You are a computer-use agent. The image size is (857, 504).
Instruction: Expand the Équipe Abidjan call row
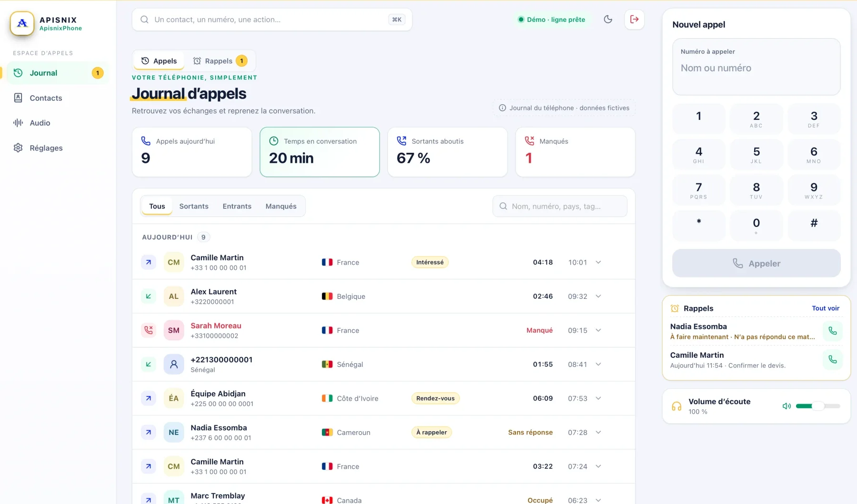[x=598, y=398]
